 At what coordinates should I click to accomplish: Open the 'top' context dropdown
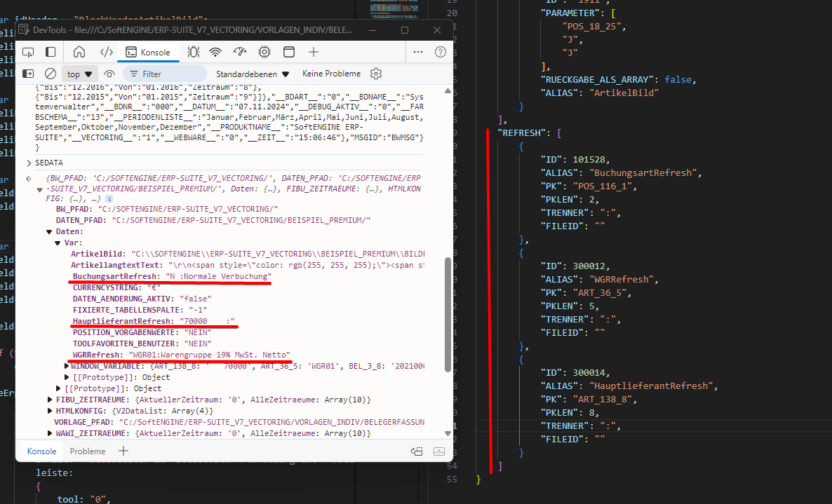[79, 74]
